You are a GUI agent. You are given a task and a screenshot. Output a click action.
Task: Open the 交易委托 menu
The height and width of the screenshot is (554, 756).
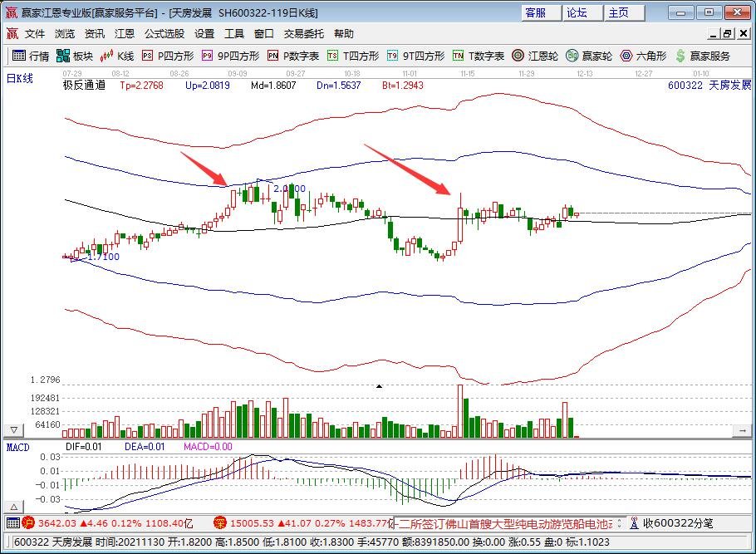(x=304, y=34)
